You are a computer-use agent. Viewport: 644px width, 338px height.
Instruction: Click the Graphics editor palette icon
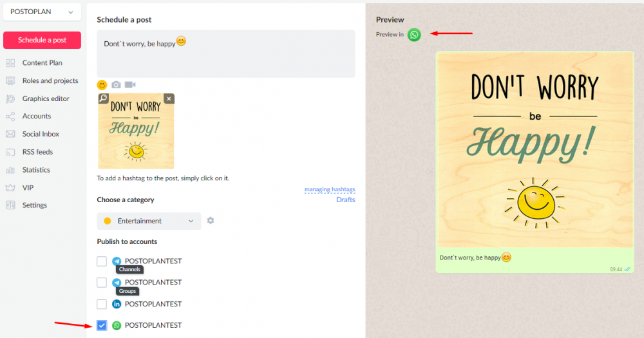pos(10,99)
